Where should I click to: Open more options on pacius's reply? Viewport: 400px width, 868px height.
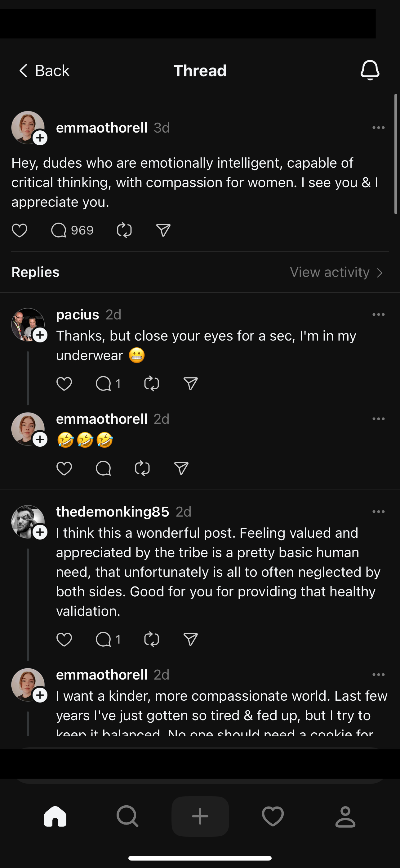(x=379, y=314)
